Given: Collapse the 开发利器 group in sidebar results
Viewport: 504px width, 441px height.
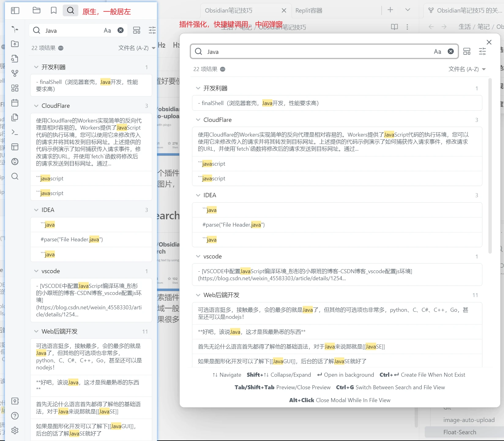Looking at the screenshot, I should click(36, 67).
